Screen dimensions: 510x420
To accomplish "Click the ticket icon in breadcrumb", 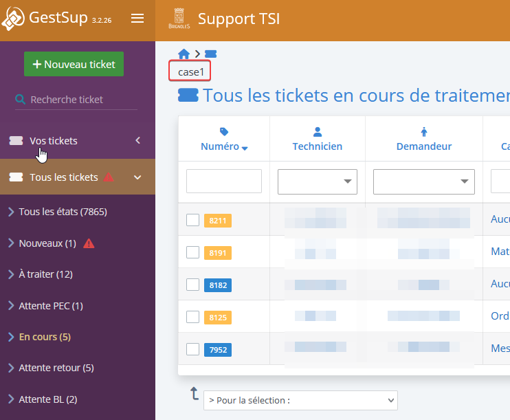I will coord(210,54).
